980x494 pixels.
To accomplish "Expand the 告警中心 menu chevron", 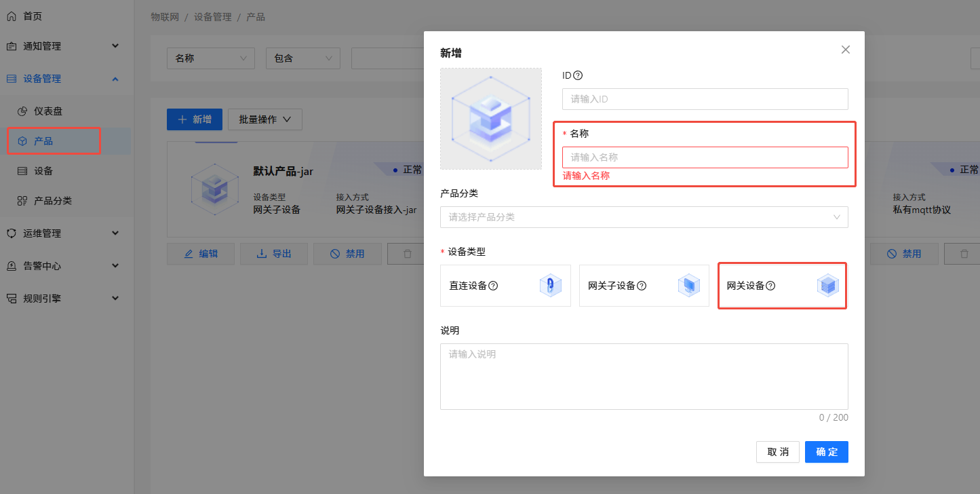I will (x=115, y=266).
